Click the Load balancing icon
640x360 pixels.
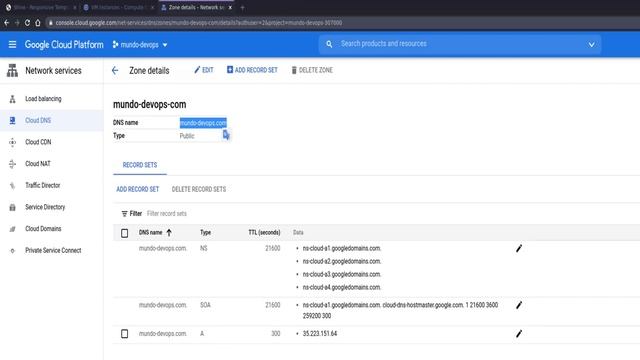coord(12,99)
